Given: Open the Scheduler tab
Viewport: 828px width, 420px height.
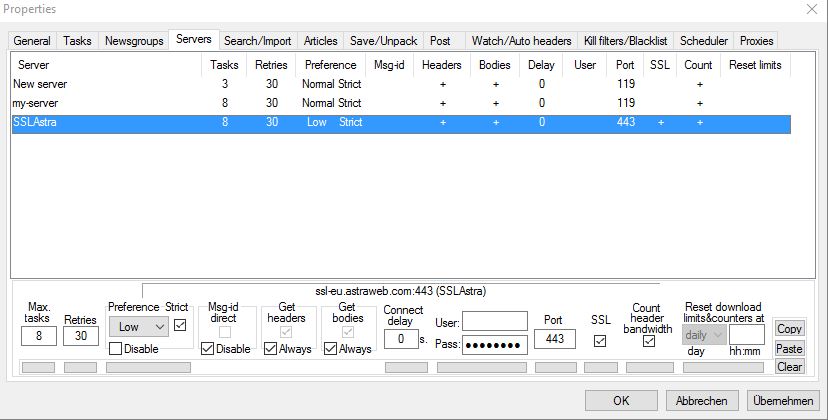Looking at the screenshot, I should click(704, 41).
